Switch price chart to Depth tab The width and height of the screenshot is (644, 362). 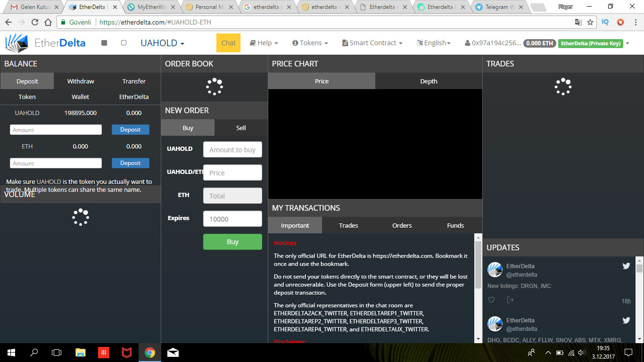click(x=429, y=81)
